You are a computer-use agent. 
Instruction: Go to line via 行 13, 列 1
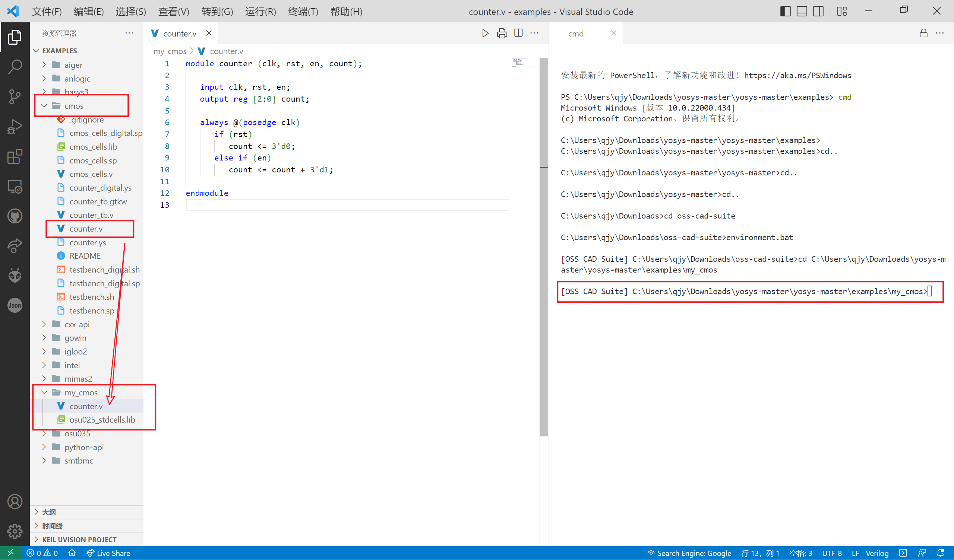coord(760,553)
